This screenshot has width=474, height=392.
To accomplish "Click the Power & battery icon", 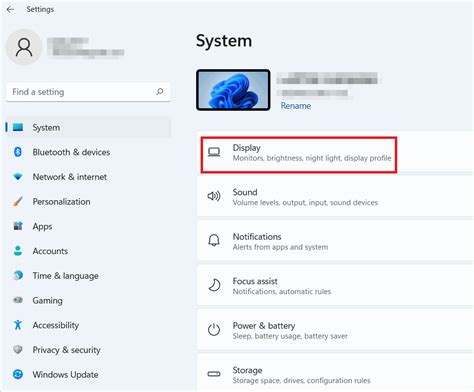I will coord(214,330).
